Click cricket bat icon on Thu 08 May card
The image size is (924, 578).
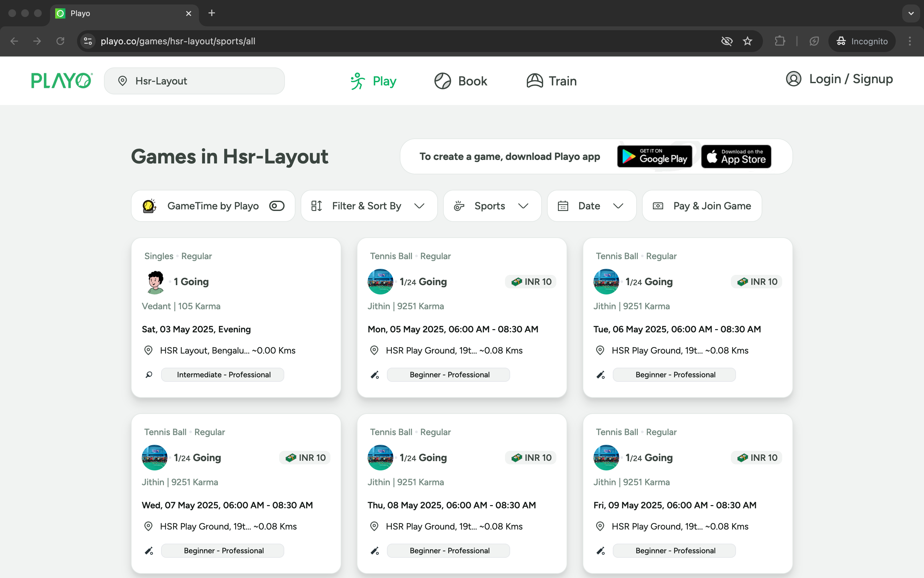tap(375, 550)
